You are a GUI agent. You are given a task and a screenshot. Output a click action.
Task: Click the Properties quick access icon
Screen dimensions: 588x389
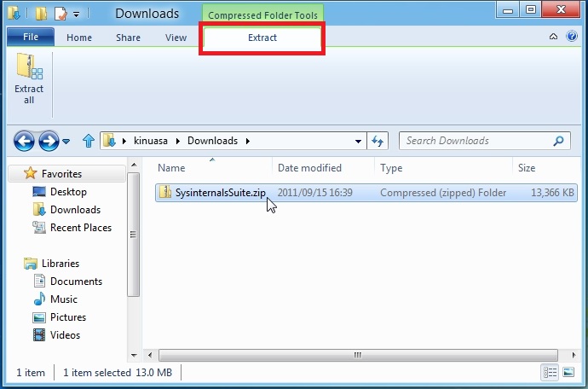(61, 14)
